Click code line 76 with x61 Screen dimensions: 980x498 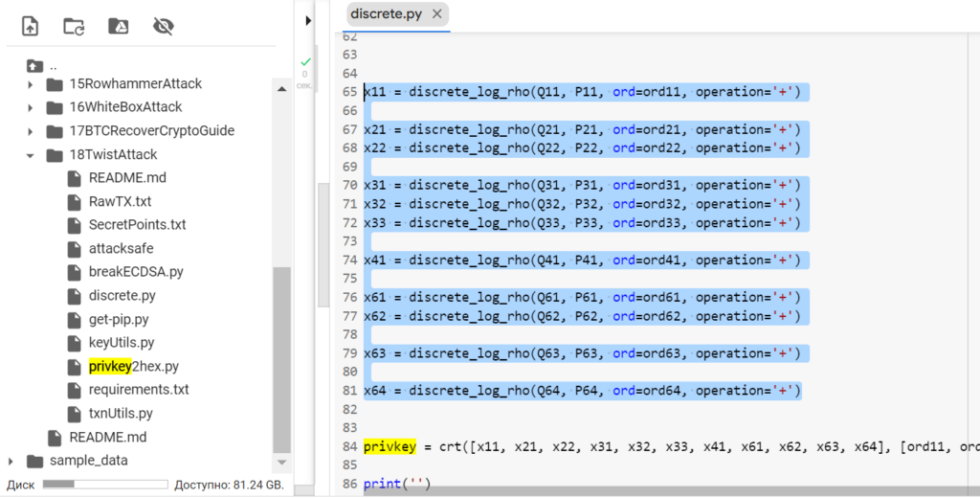[582, 297]
